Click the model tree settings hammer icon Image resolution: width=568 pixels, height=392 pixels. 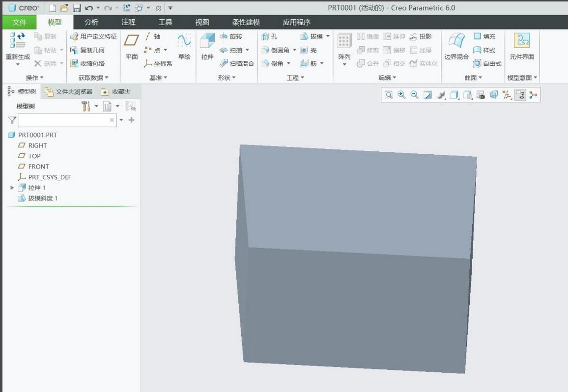(85, 106)
